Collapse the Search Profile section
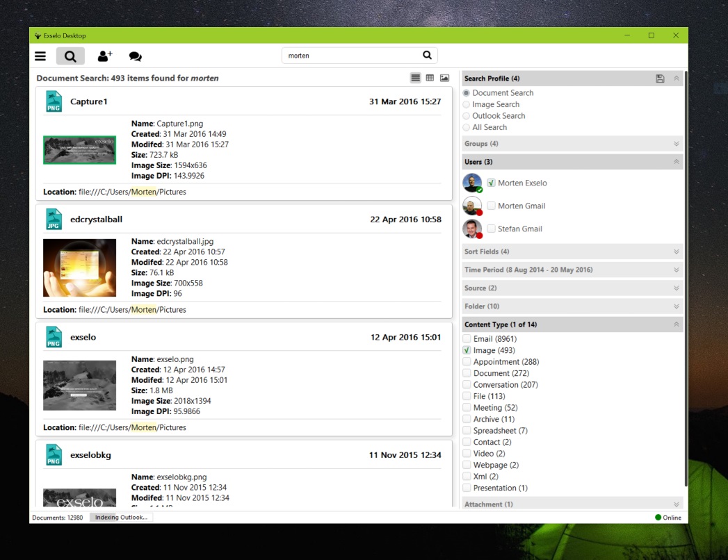728x560 pixels. click(x=676, y=79)
